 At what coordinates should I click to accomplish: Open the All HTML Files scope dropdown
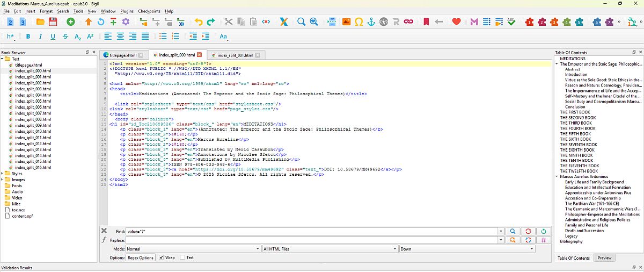[331, 249]
